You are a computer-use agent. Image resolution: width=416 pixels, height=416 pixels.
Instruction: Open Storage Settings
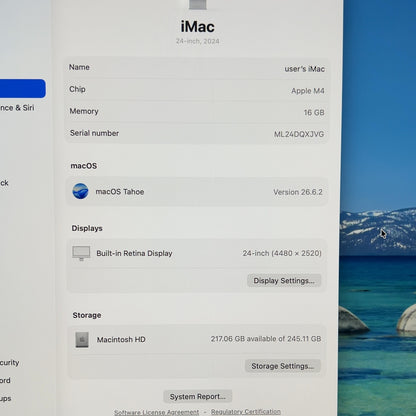(283, 366)
